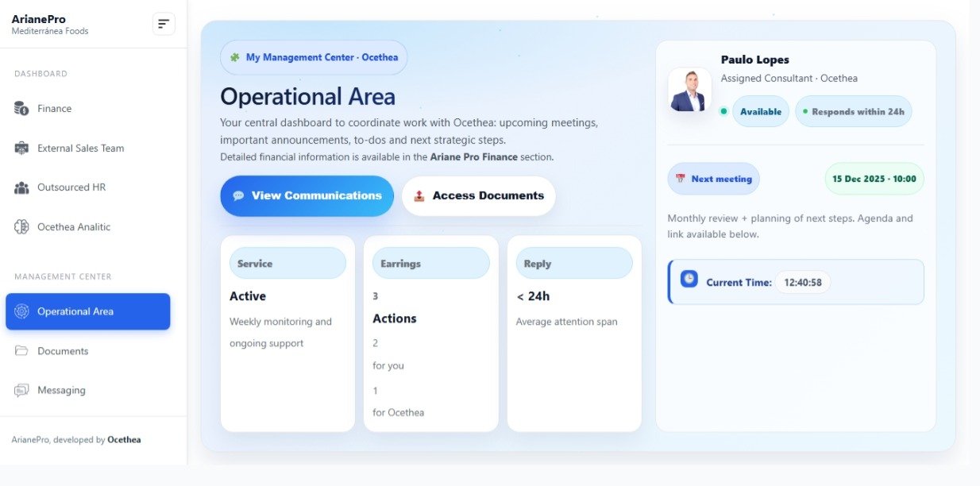Click the External Sales Team icon
This screenshot has height=486, width=980.
(x=21, y=148)
